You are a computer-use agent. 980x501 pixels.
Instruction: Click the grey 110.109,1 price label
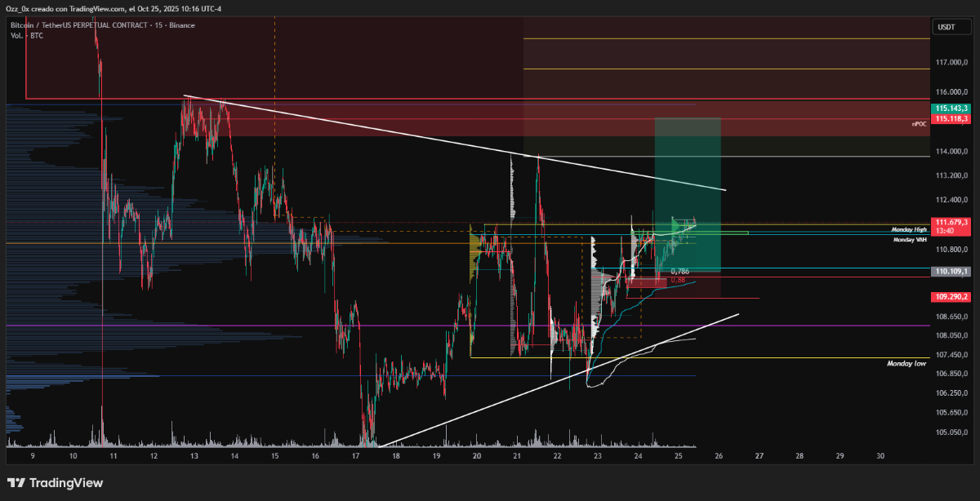click(952, 272)
